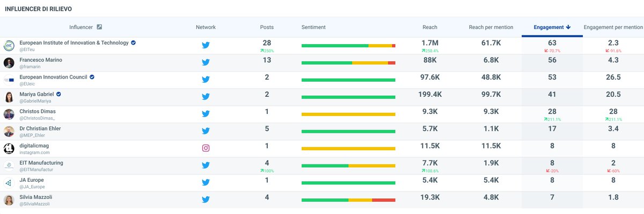Image resolution: width=644 pixels, height=214 pixels.
Task: Click the sentiment bar for Francesco Marino
Action: pos(348,63)
